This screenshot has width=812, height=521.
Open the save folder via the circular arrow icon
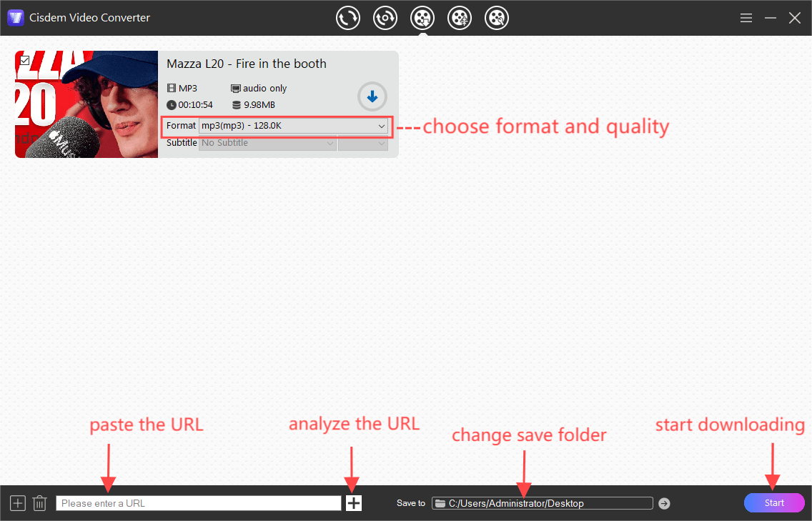663,502
